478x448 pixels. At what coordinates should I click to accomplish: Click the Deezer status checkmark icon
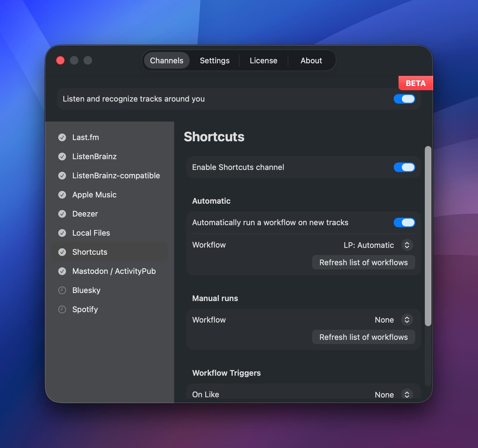[62, 214]
